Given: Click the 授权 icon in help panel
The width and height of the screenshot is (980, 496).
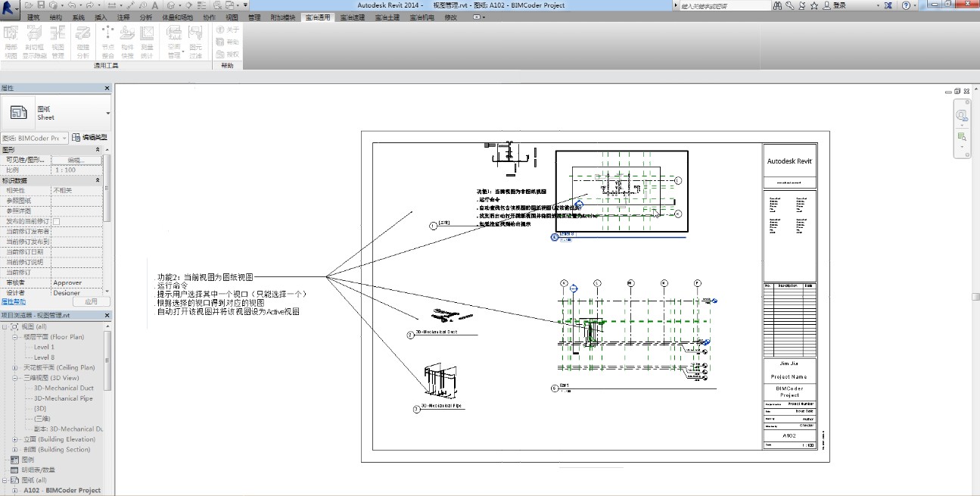Looking at the screenshot, I should pyautogui.click(x=220, y=54).
